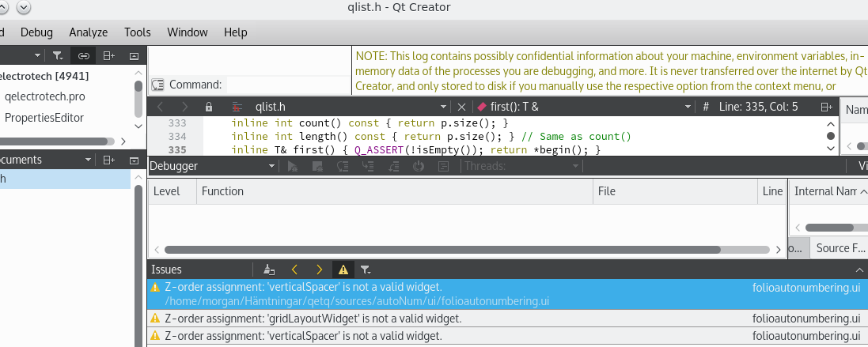Toggle synchronize with editor link icon

83,55
